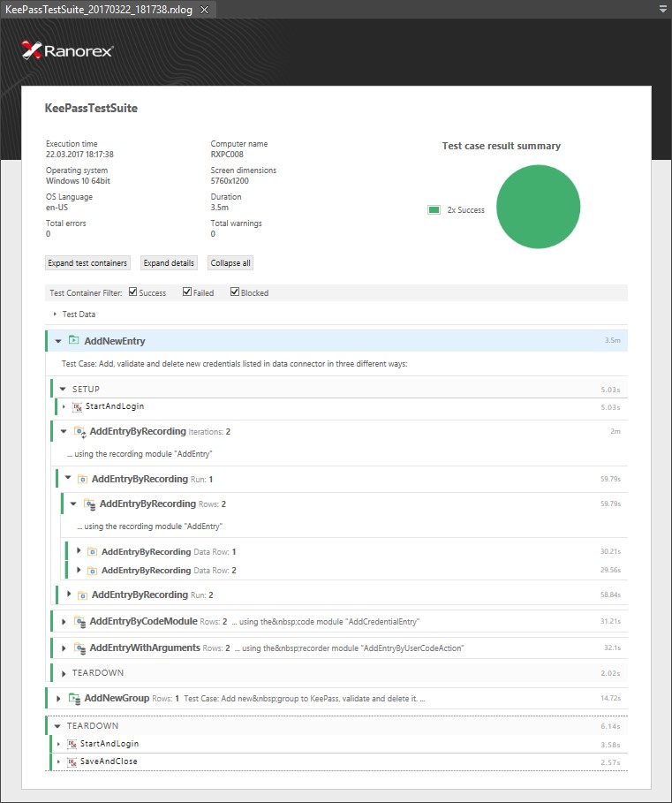Collapse the AddNewEntry test case
Screen dimensions: 672x803
(58, 341)
